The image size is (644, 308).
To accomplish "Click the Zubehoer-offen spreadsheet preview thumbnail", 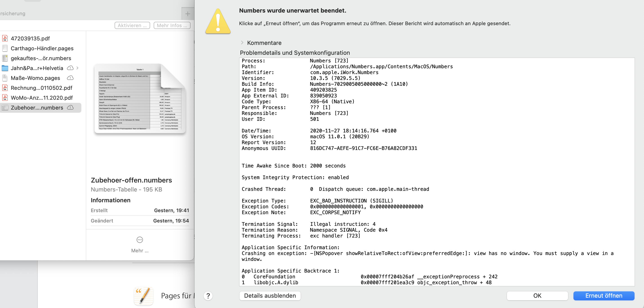I will (140, 98).
